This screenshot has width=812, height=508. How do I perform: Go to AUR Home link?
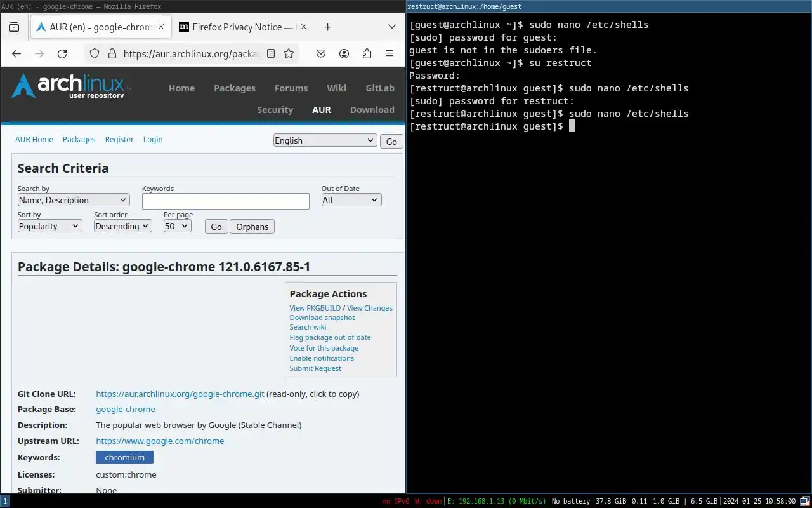click(34, 140)
